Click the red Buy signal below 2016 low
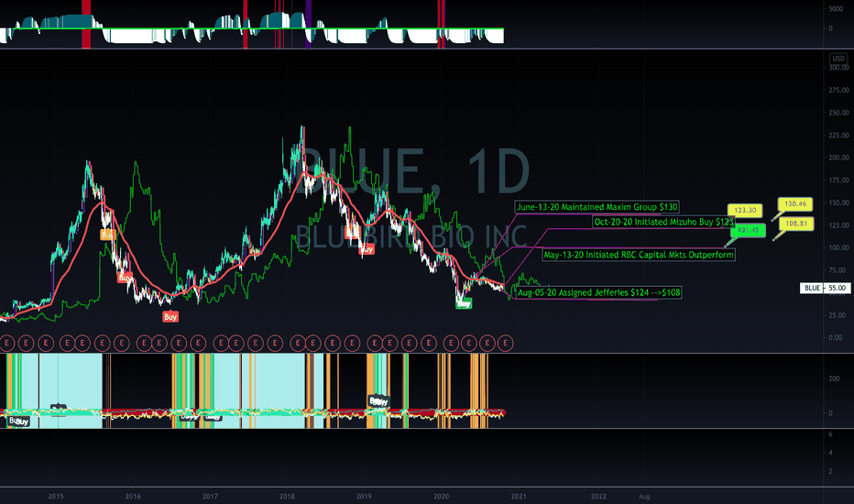Screen dimensions: 854x504 170,316
